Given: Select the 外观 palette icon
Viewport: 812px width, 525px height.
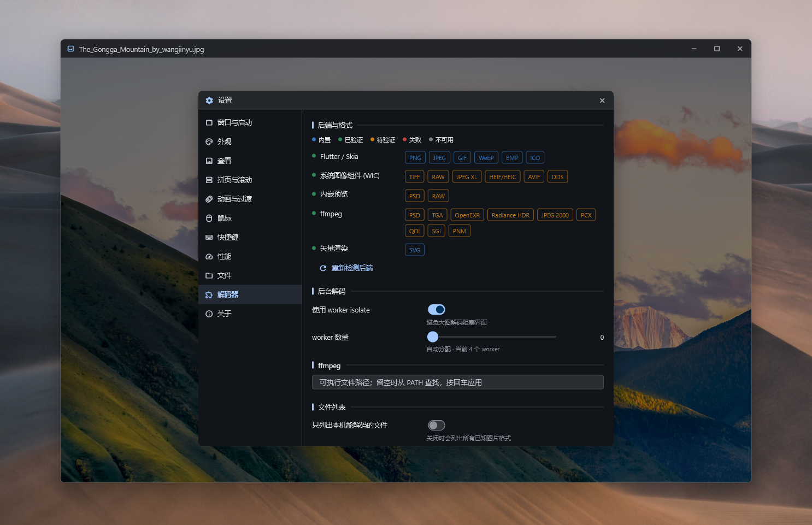Looking at the screenshot, I should [209, 141].
